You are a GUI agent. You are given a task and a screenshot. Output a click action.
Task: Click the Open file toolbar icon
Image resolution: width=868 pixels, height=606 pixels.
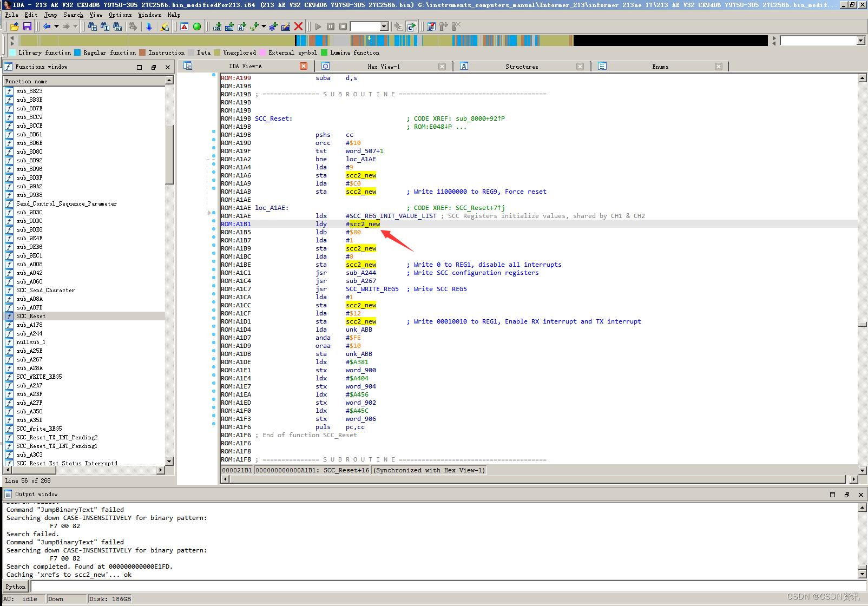click(x=15, y=27)
